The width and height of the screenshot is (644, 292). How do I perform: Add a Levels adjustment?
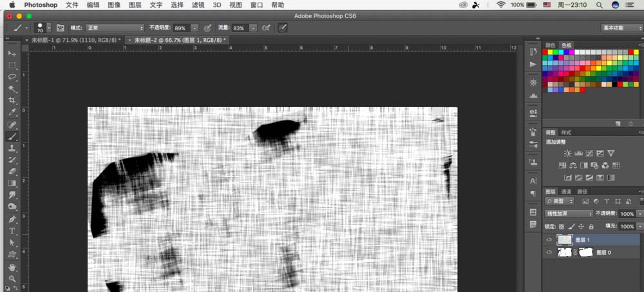click(578, 153)
